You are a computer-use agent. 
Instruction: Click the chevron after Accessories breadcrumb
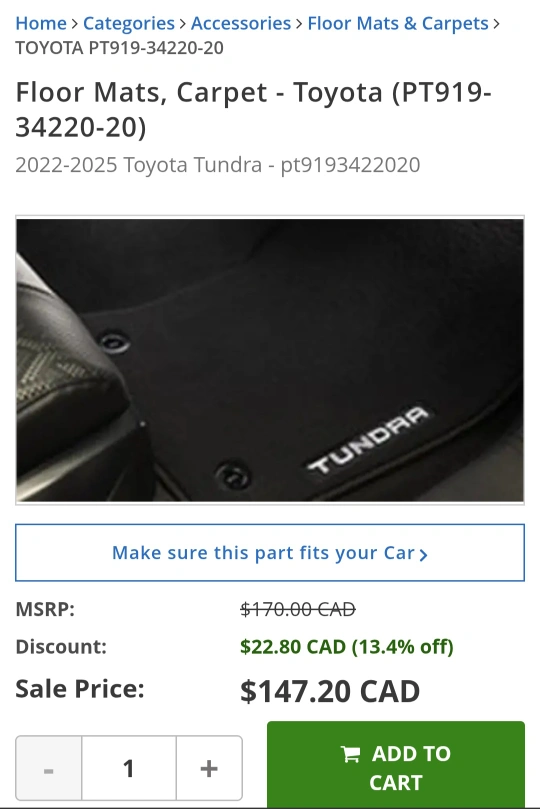(299, 24)
